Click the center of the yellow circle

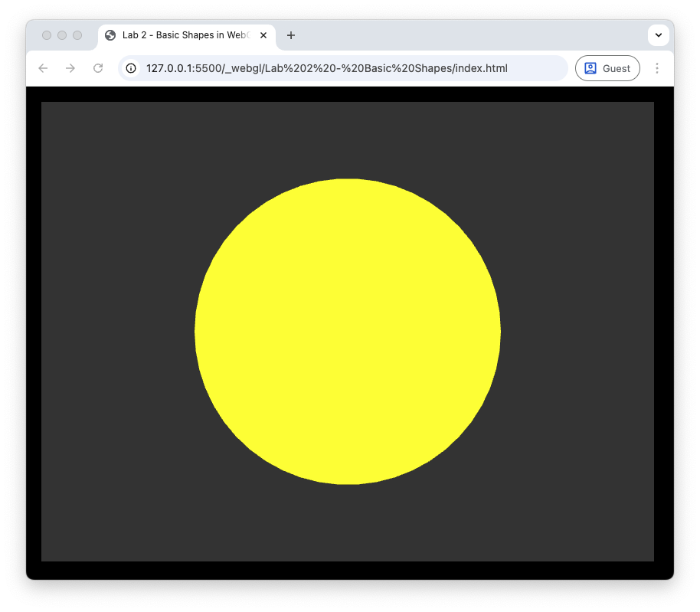348,332
